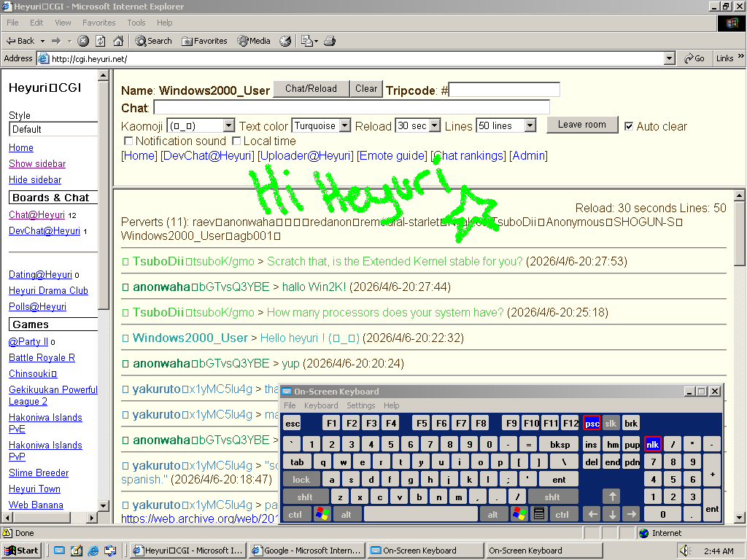Open the Mail toolbar icon
The height and width of the screenshot is (560, 747).
point(308,41)
